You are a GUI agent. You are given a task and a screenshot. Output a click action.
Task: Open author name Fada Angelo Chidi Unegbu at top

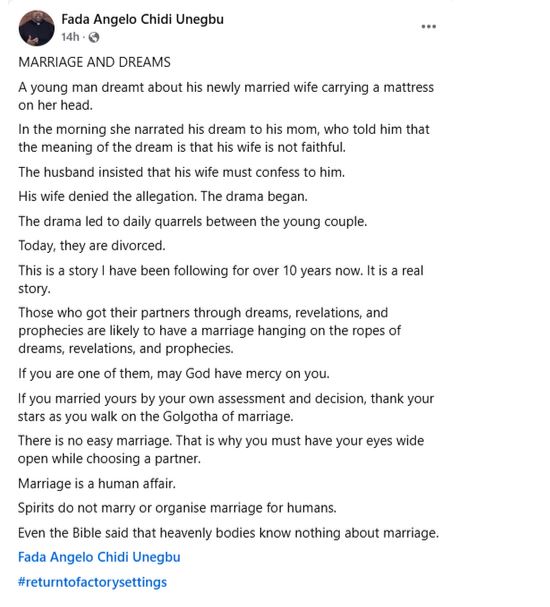[x=142, y=19]
